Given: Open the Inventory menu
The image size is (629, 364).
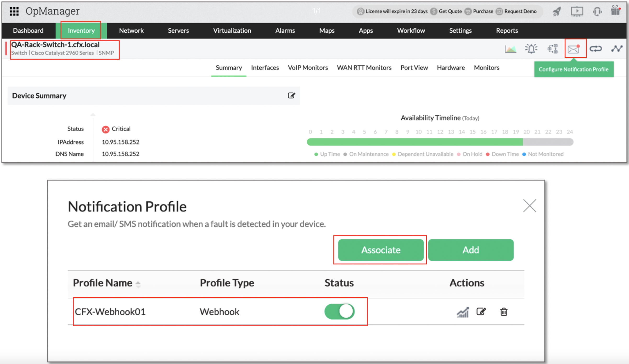Looking at the screenshot, I should [x=81, y=30].
